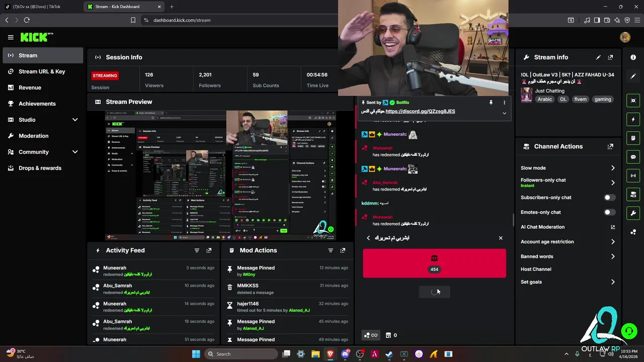Toggle Emotes-only chat switch
Screen dimensions: 644x362
click(x=609, y=212)
